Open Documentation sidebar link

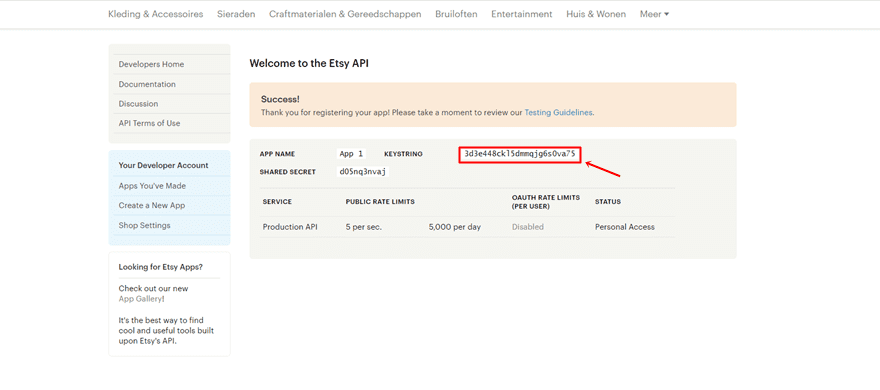(x=147, y=84)
